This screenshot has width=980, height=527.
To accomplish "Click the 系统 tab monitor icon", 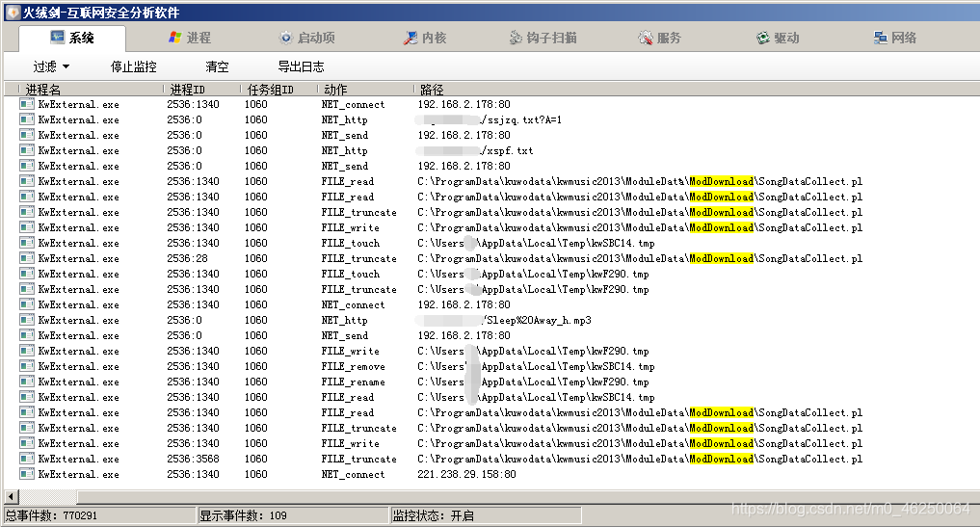I will pos(57,38).
